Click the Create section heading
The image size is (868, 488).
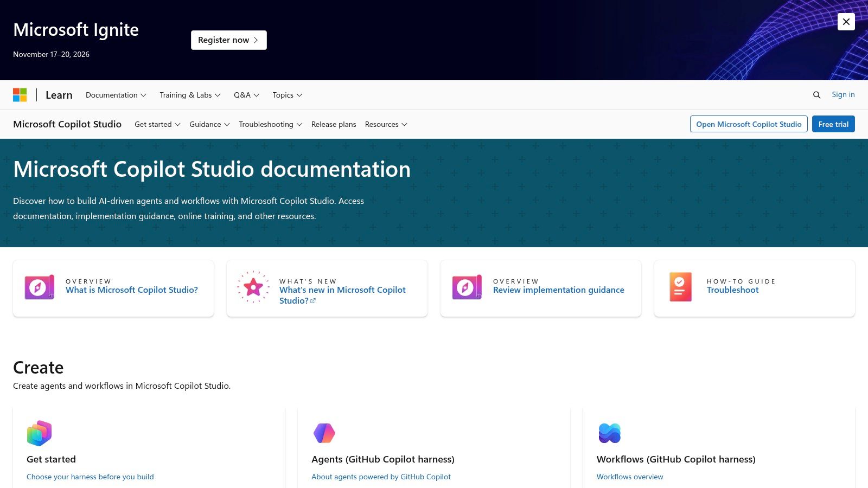point(39,368)
